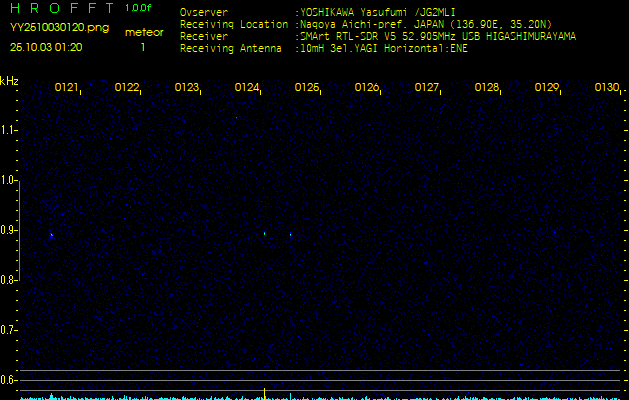Click the location value Nagoya Aichi-pref. JAPAN
The height and width of the screenshot is (400, 629).
click(372, 24)
